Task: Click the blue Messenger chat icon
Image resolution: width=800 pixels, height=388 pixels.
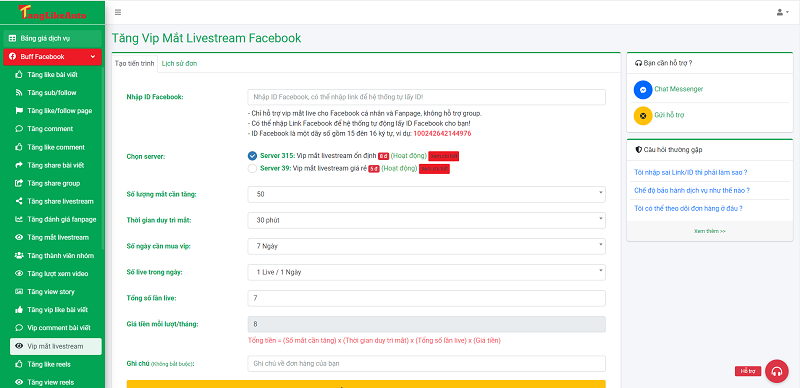Action: pyautogui.click(x=643, y=89)
